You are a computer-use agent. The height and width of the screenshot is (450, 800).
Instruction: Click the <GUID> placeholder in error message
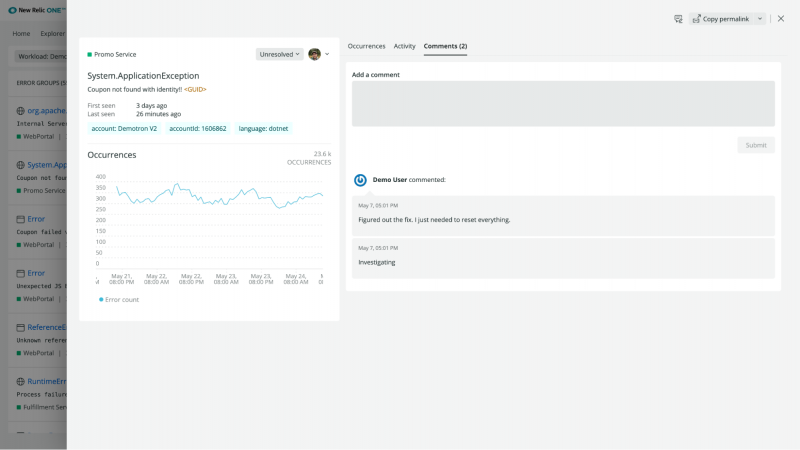[195, 89]
